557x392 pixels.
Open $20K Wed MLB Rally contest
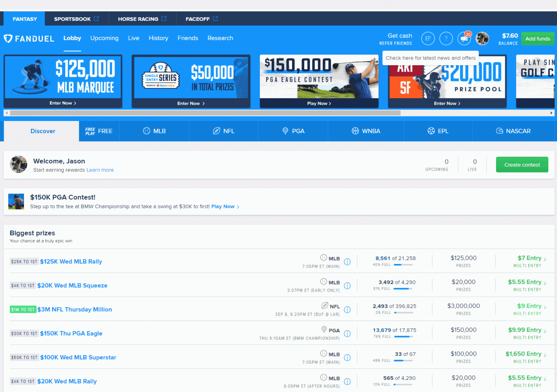coord(67,381)
